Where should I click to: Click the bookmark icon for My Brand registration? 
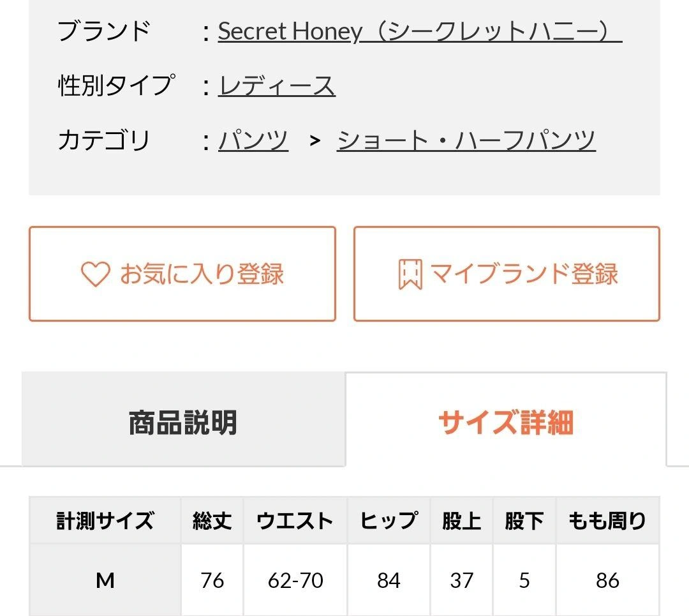(x=410, y=274)
